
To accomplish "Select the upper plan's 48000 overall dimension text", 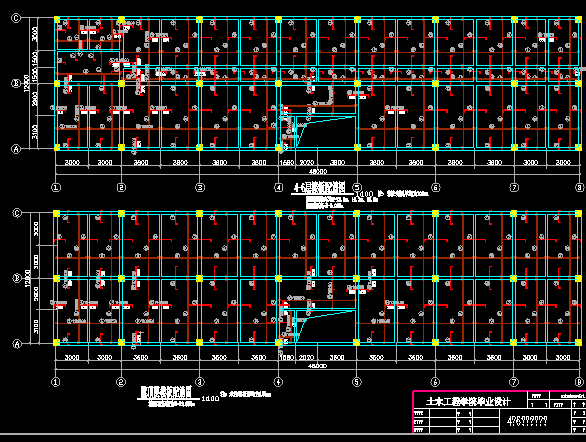I will point(318,171).
